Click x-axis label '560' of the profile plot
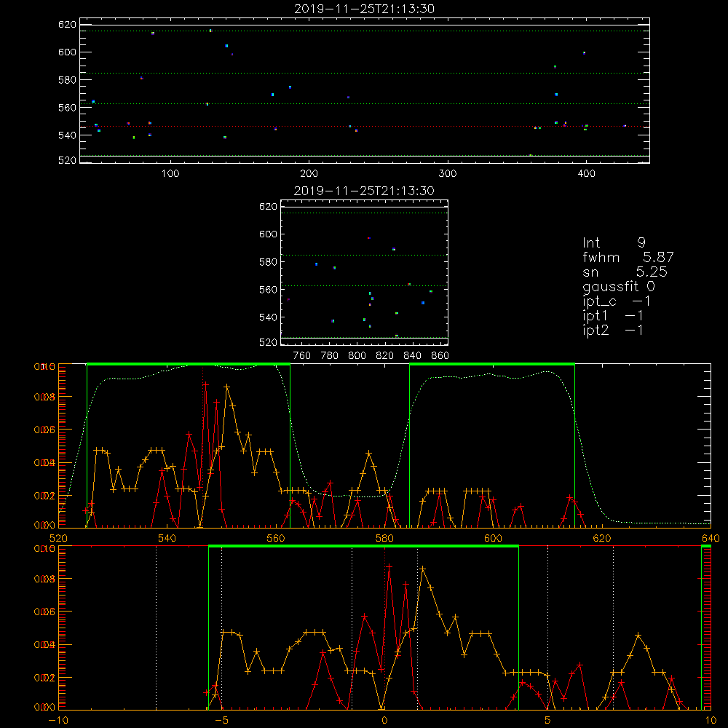The height and width of the screenshot is (728, 728). pos(276,538)
